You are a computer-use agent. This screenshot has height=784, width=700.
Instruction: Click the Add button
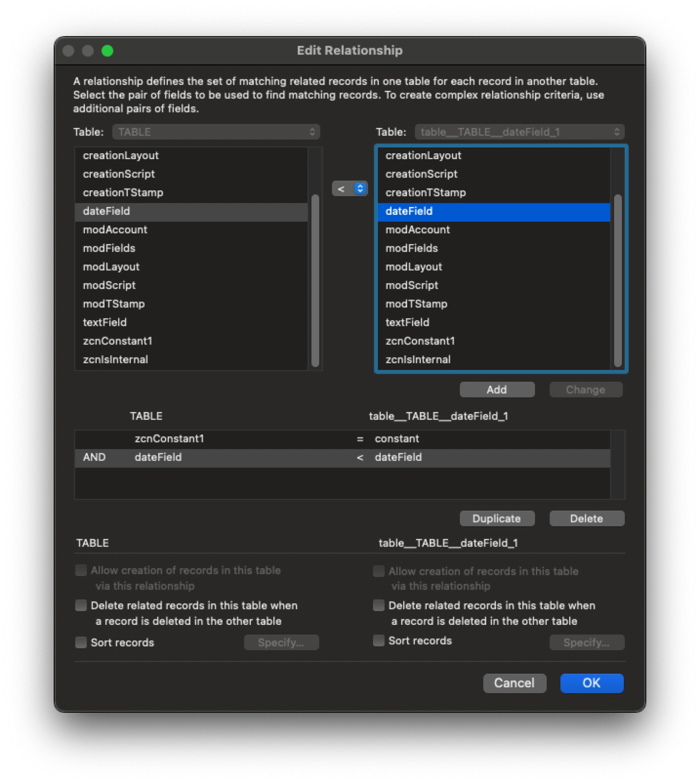click(497, 390)
